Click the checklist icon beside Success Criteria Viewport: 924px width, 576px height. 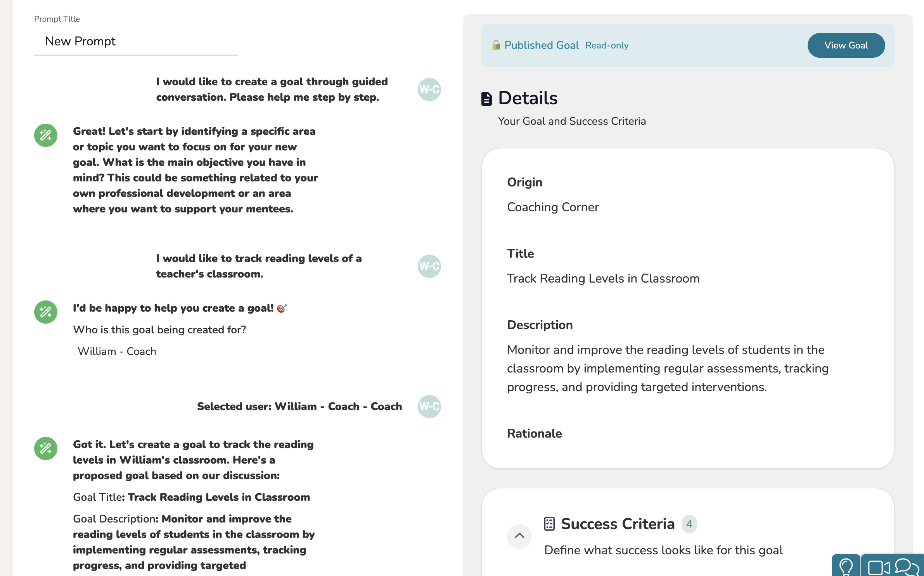tap(549, 524)
